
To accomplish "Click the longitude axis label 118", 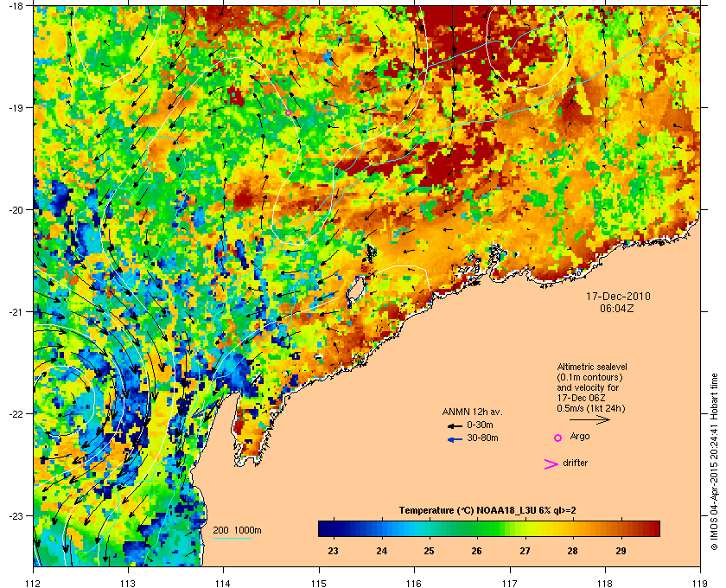I will pyautogui.click(x=605, y=583).
